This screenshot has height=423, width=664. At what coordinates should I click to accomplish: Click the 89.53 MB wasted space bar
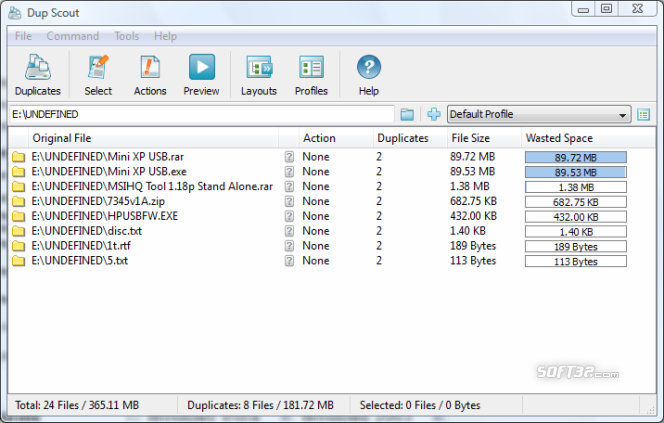point(576,172)
